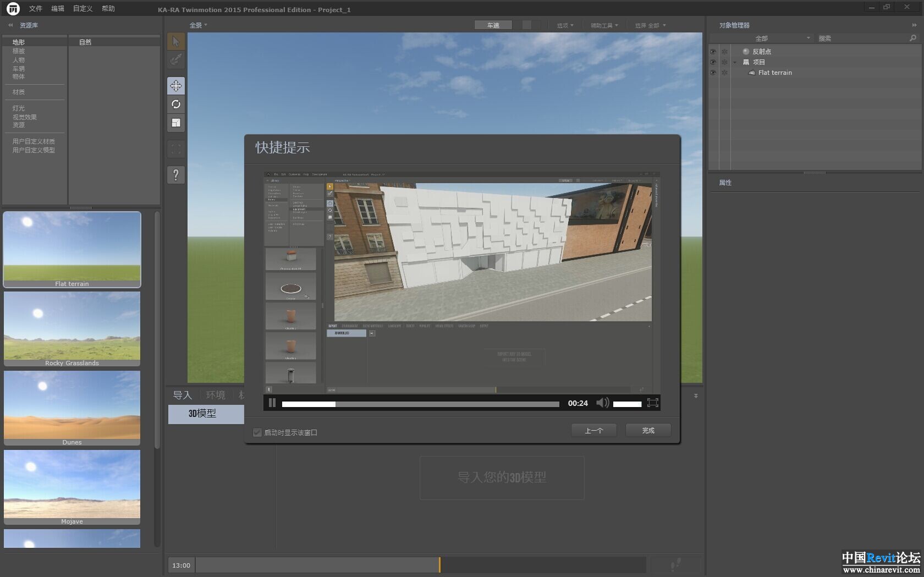The width and height of the screenshot is (924, 577).
Task: Click the Flat terrain mountain icon
Action: 752,73
